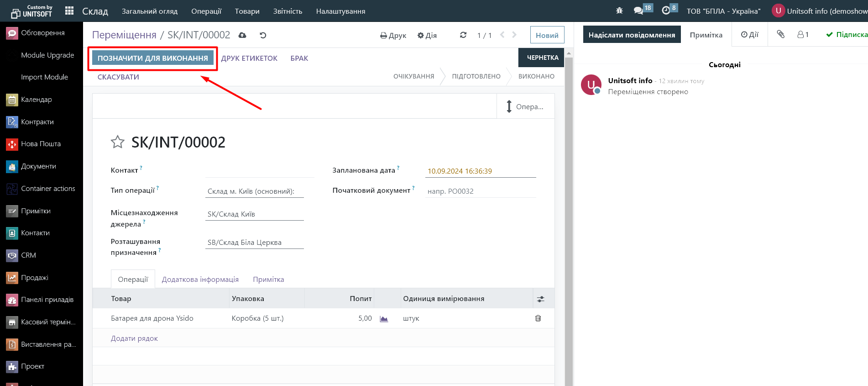This screenshot has height=386, width=868.
Task: Switch to Додаткова інформація tab
Action: tap(200, 279)
